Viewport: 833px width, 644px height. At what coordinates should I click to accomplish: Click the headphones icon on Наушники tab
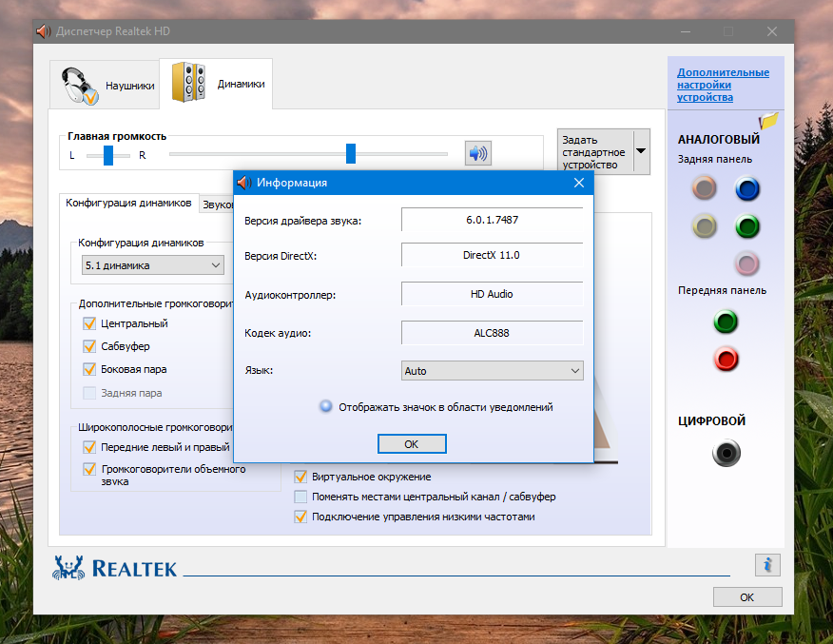pyautogui.click(x=79, y=85)
